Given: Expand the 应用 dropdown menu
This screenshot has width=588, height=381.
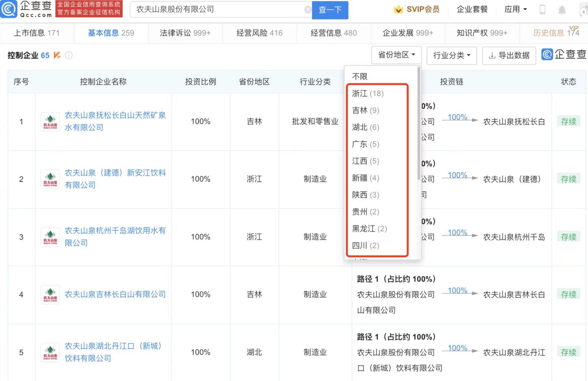Looking at the screenshot, I should (x=516, y=9).
